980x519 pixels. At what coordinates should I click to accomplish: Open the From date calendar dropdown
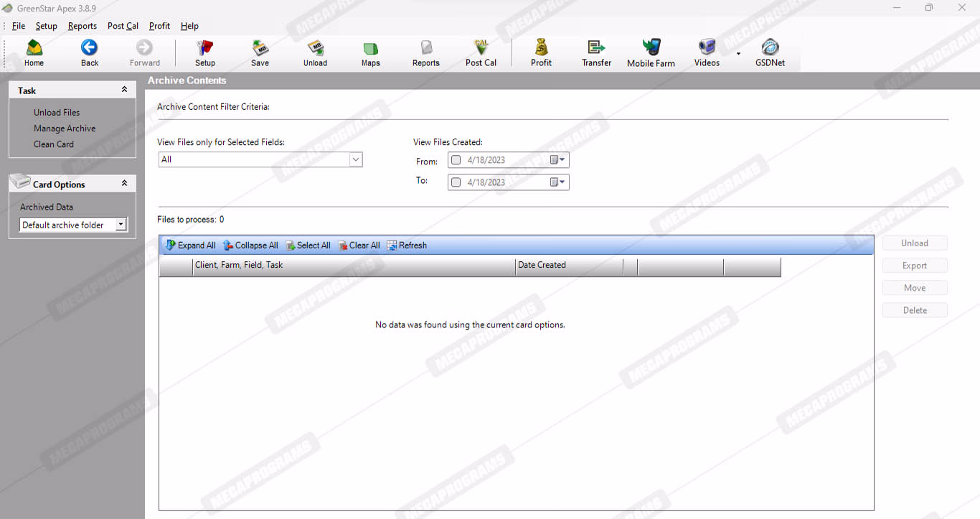point(557,160)
